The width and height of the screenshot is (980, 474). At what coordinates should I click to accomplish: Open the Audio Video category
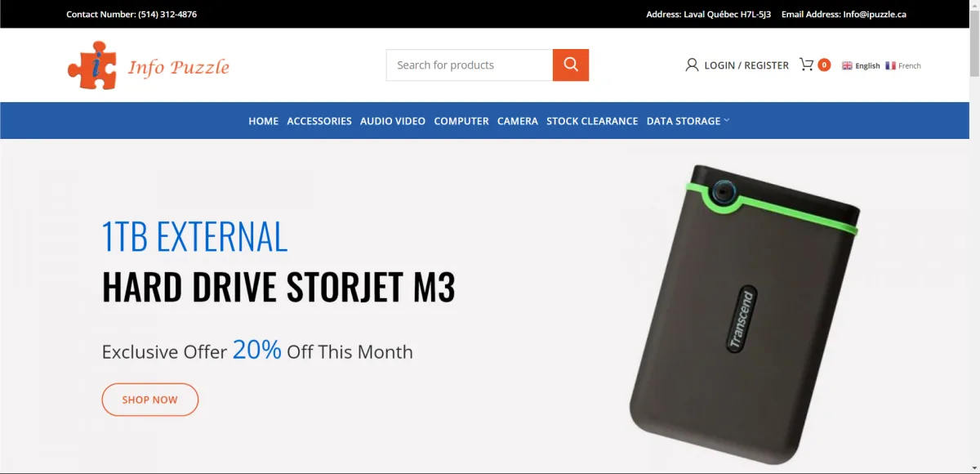pos(393,121)
